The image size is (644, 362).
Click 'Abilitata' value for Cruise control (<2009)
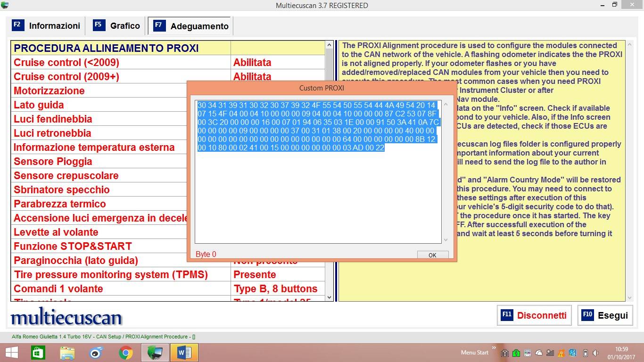(252, 63)
